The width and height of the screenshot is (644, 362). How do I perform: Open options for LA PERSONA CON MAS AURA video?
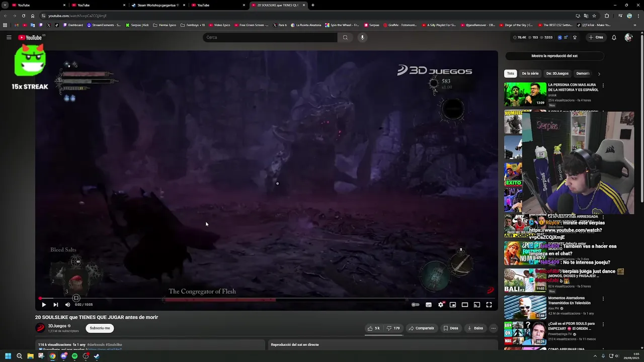pyautogui.click(x=603, y=85)
